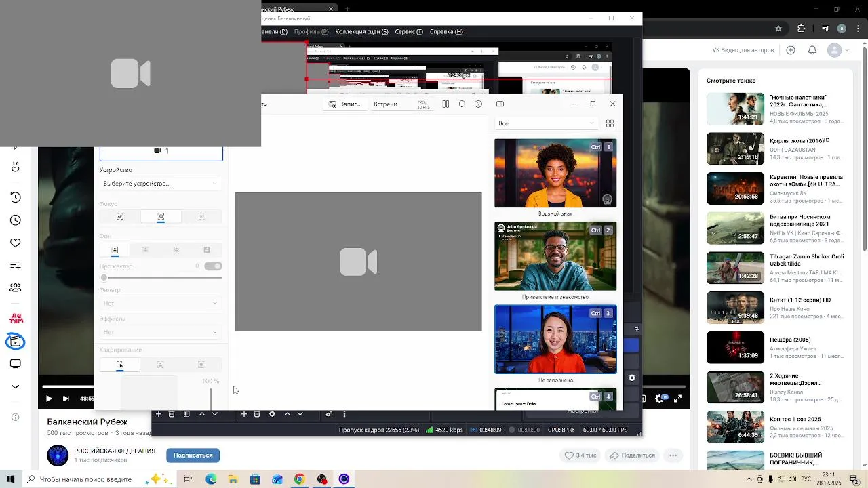Open VK profile avatar dropdown

tap(839, 50)
